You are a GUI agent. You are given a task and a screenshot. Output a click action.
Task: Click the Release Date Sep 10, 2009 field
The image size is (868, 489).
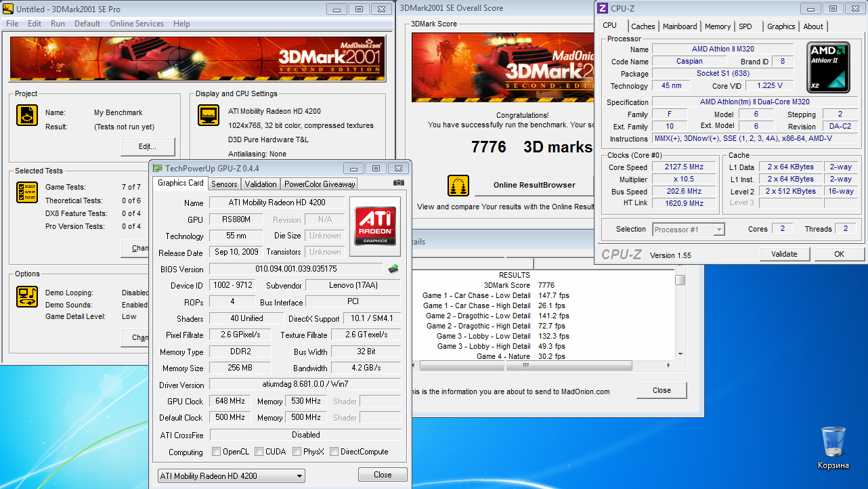[237, 252]
